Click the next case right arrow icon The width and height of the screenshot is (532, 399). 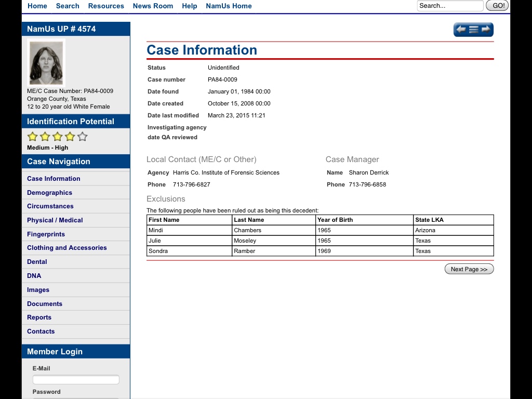pos(486,30)
